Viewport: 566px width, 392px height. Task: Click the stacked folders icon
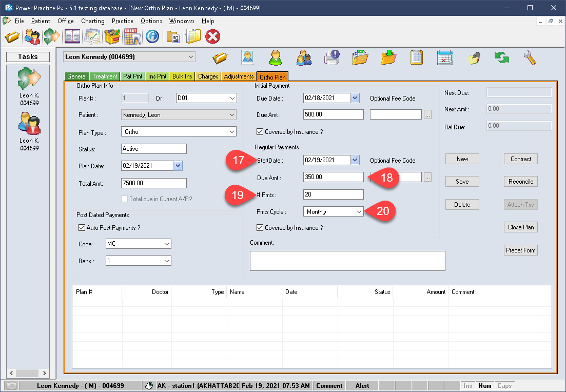193,36
